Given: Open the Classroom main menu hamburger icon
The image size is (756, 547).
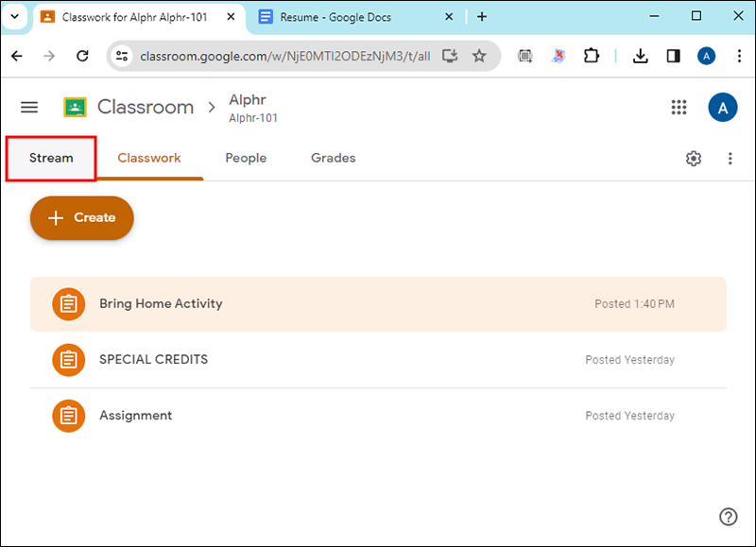Looking at the screenshot, I should 29,108.
